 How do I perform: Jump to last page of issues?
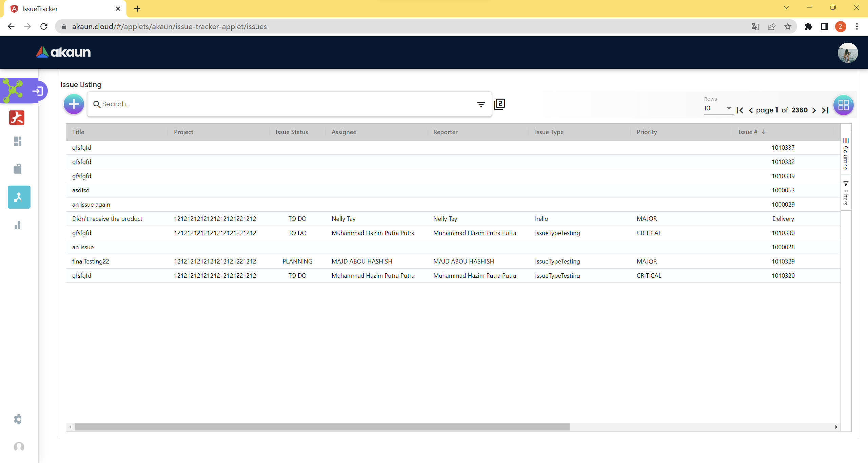pos(825,110)
